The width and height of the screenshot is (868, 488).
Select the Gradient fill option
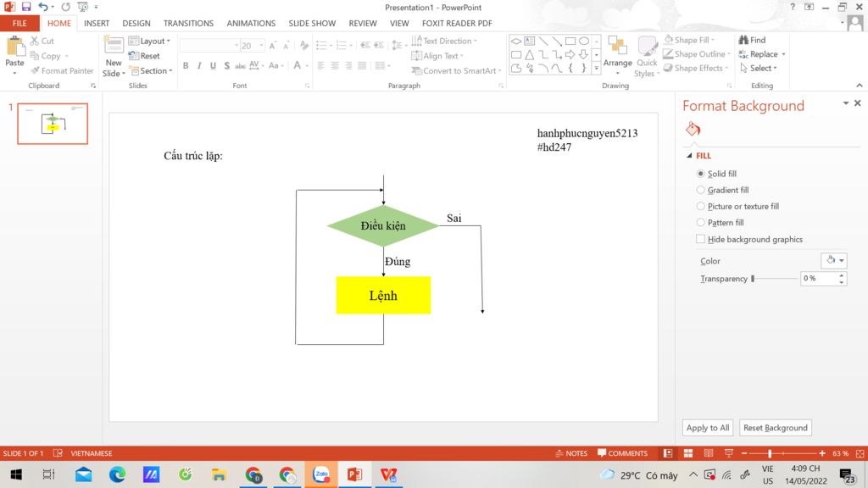pyautogui.click(x=700, y=191)
